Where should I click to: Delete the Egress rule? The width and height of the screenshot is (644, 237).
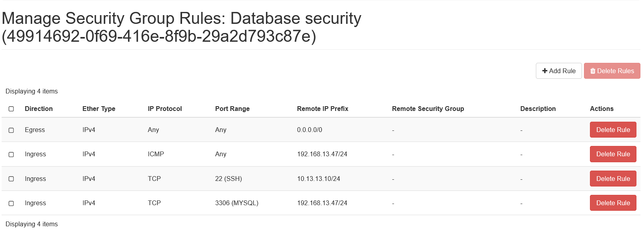click(x=613, y=130)
